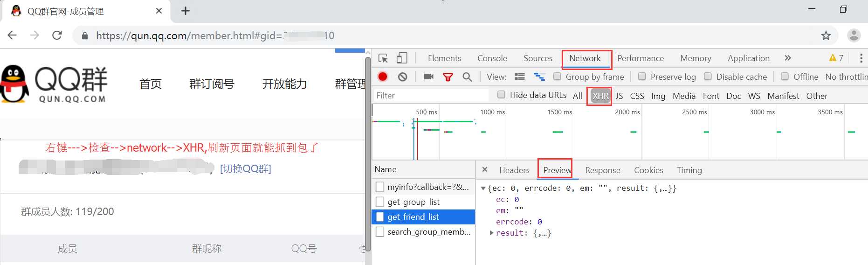This screenshot has height=265, width=868.
Task: Close the QQ群官网-成员管理 tab
Action: 159,11
